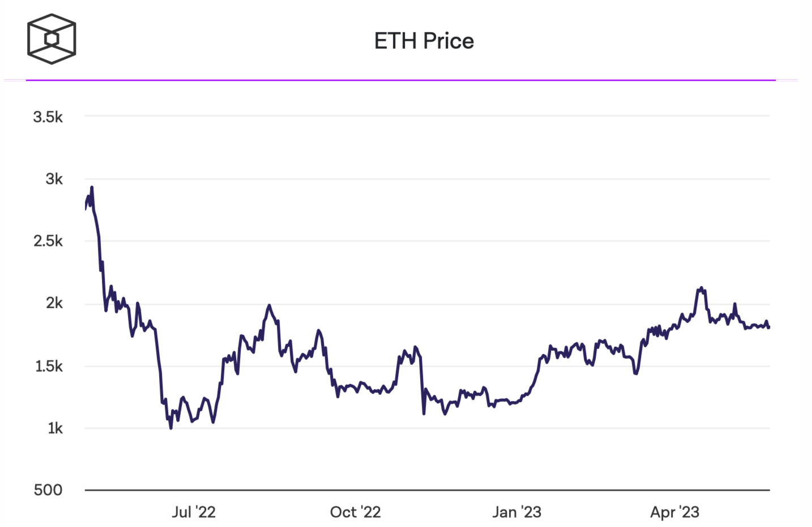
Task: Select the 1.5k y-axis label
Action: click(49, 366)
